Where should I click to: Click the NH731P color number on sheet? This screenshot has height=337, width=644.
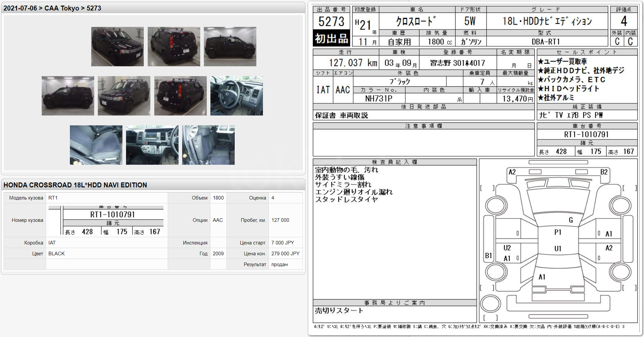click(x=379, y=98)
